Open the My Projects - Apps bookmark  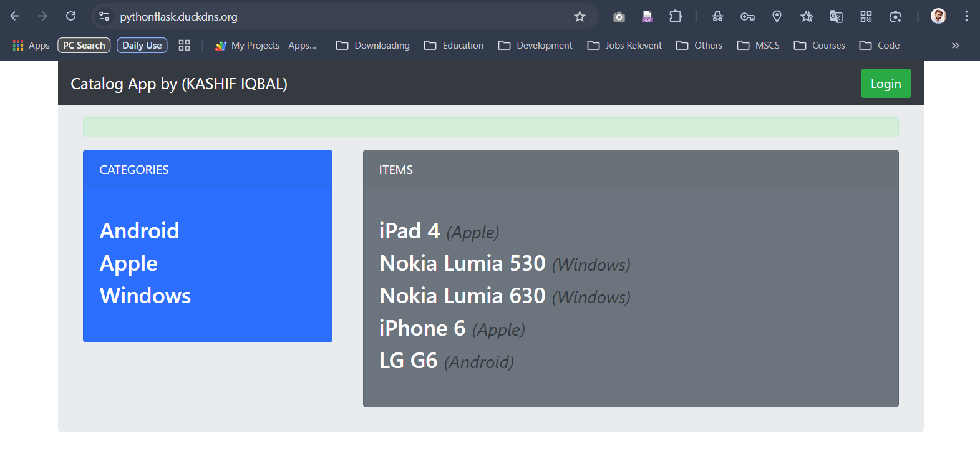coord(266,46)
